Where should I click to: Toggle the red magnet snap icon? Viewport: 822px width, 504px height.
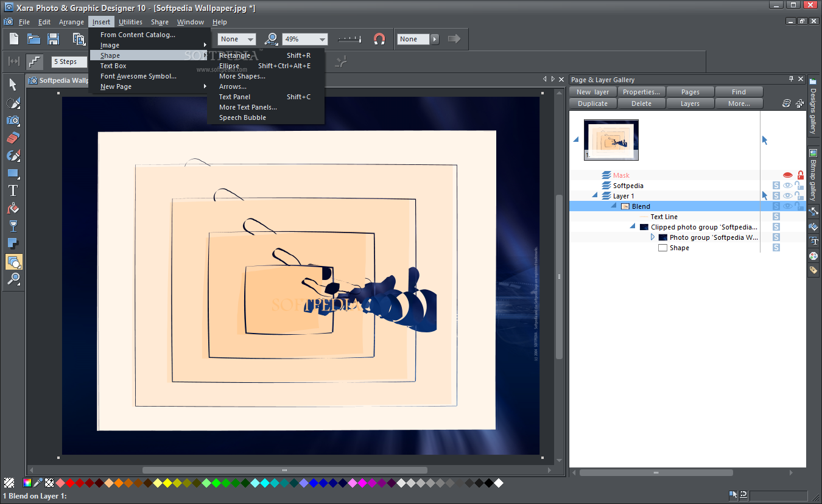tap(379, 39)
